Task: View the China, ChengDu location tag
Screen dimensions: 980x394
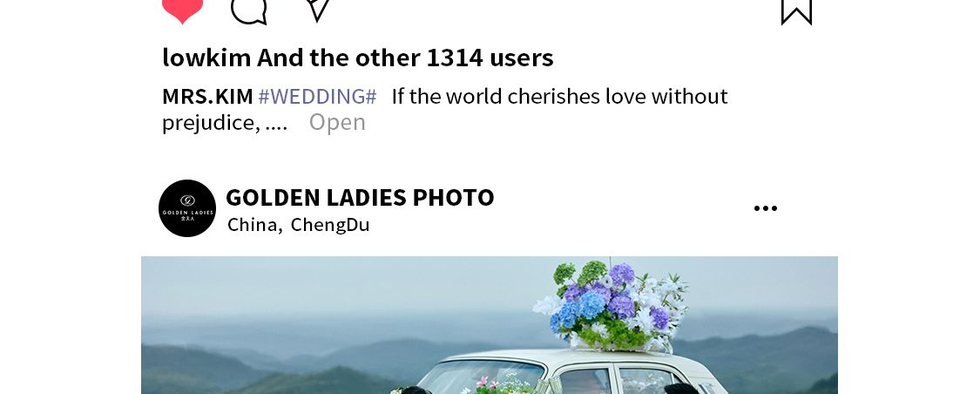Action: 298,225
